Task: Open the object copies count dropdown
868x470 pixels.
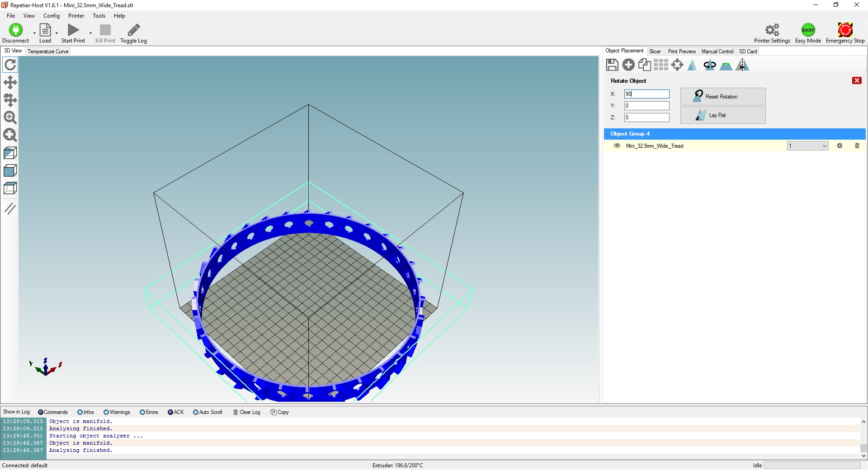Action: click(x=824, y=146)
